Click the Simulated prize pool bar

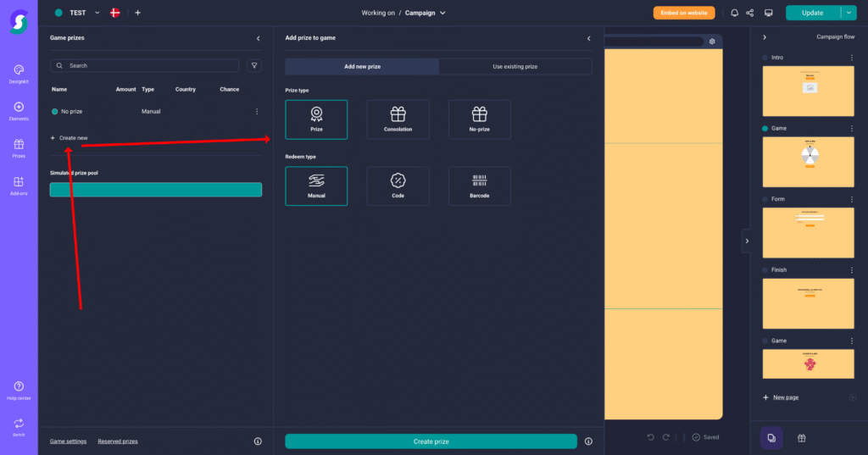click(156, 190)
